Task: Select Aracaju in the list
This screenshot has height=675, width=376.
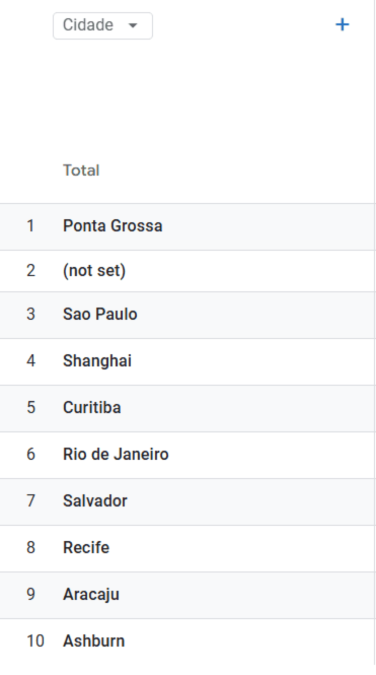Action: click(91, 594)
